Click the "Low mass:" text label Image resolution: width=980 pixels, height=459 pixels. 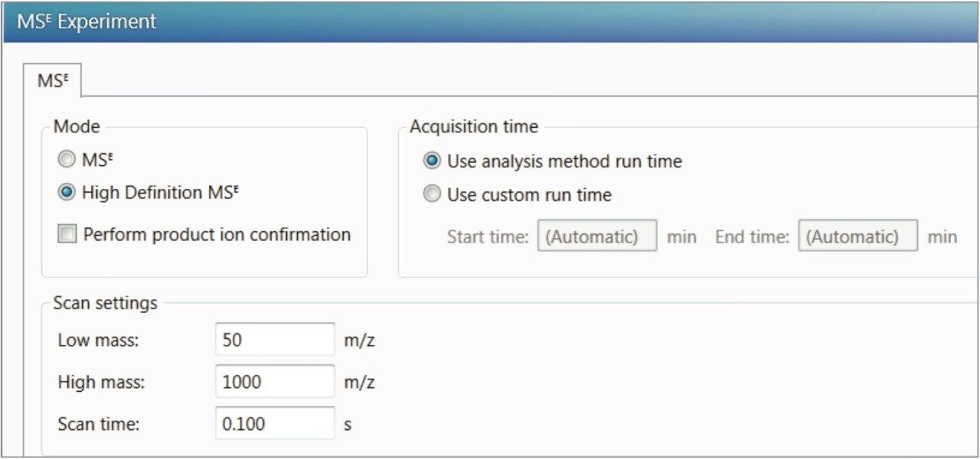(98, 340)
